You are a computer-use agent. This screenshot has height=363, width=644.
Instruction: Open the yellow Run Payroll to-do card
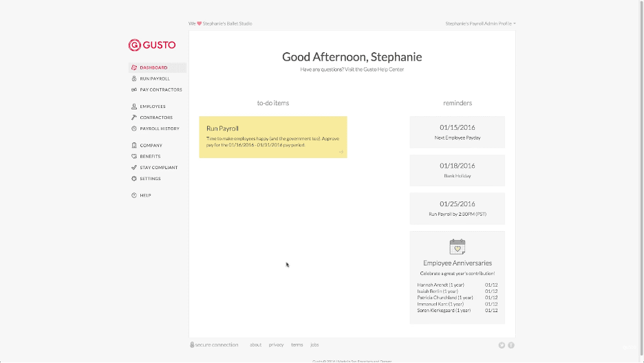coord(273,137)
